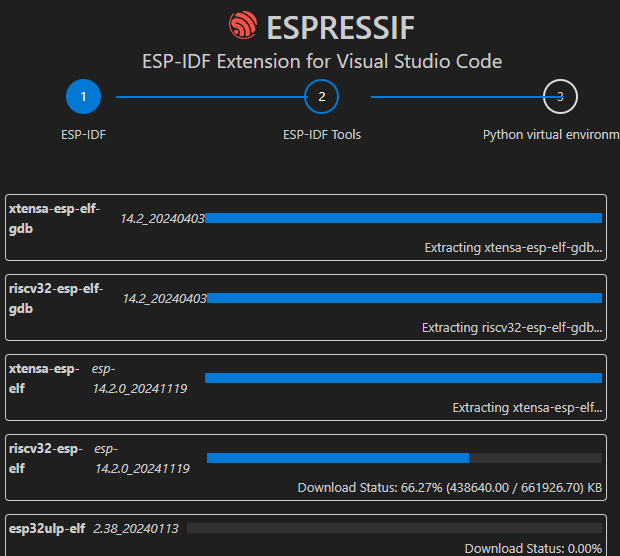Select step 2 circle for ESP-IDF Tools

pyautogui.click(x=321, y=96)
